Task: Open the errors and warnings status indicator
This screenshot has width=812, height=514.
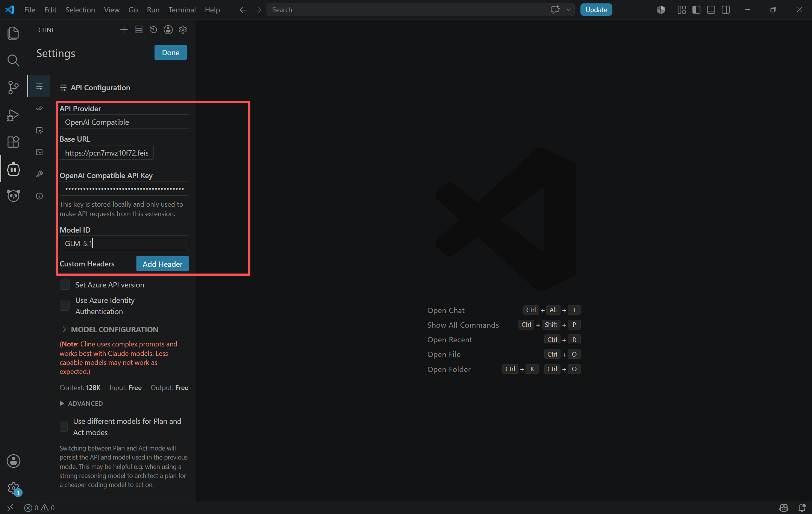Action: coord(39,508)
